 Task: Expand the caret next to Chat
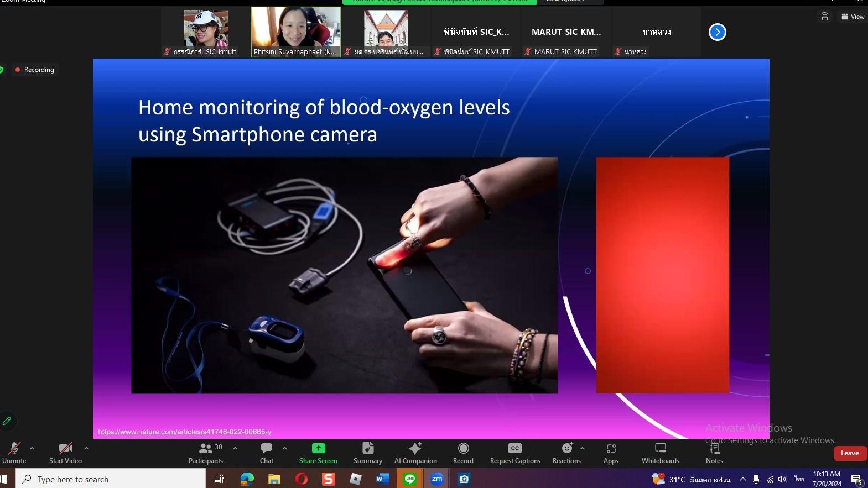pos(285,448)
